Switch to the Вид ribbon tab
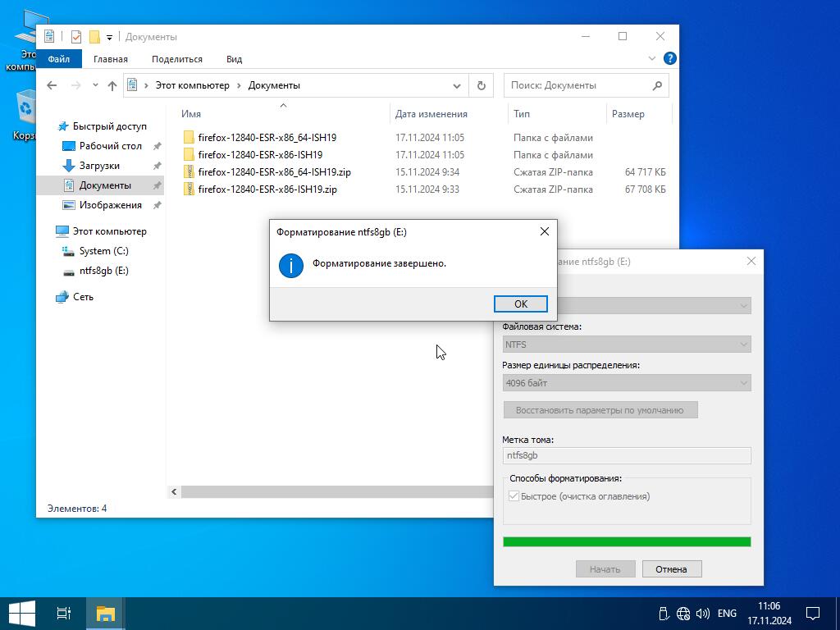This screenshot has width=840, height=630. tap(234, 59)
